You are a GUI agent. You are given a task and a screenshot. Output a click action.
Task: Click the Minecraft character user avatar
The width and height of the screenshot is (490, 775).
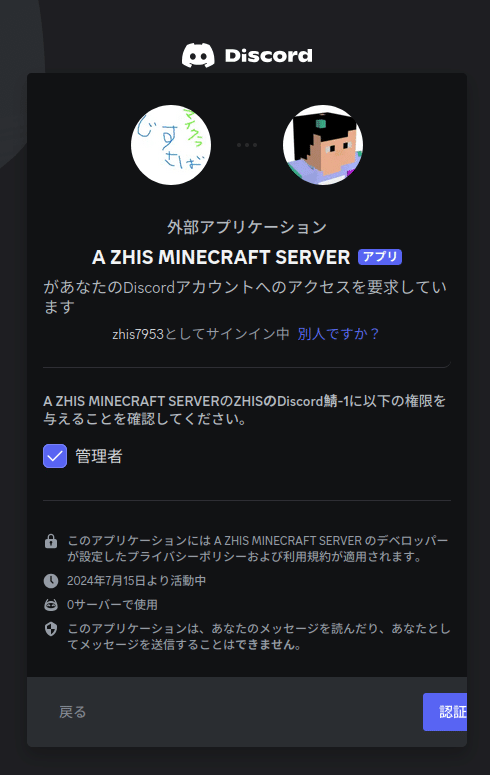pyautogui.click(x=323, y=145)
